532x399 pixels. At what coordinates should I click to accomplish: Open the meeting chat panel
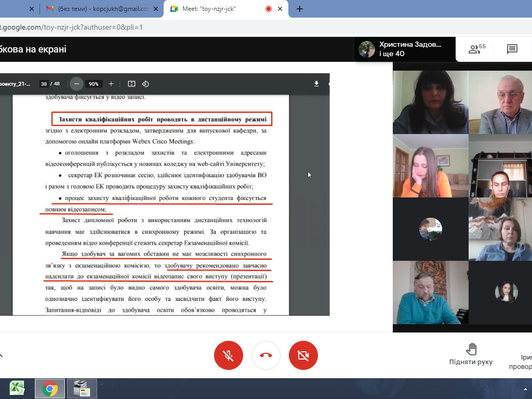(512, 49)
